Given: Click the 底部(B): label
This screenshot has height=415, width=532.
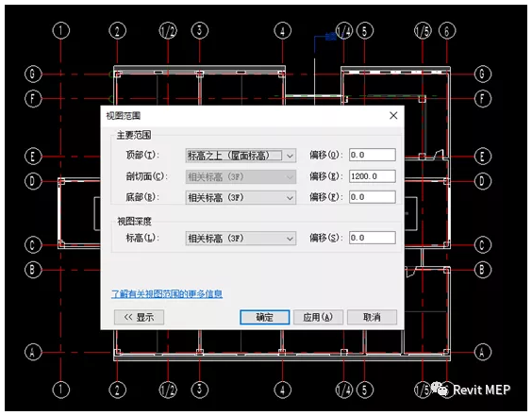Looking at the screenshot, I should [x=142, y=197].
